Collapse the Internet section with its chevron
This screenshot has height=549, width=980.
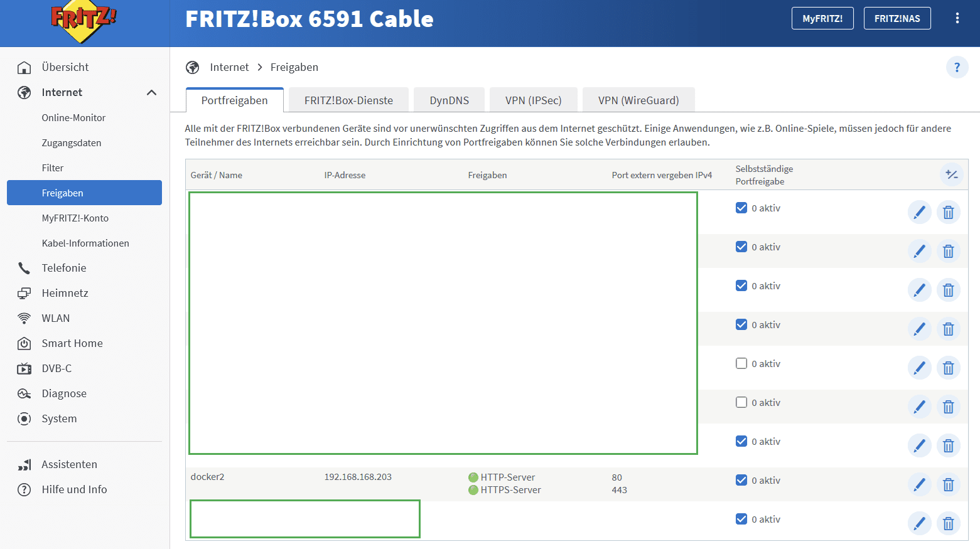151,92
